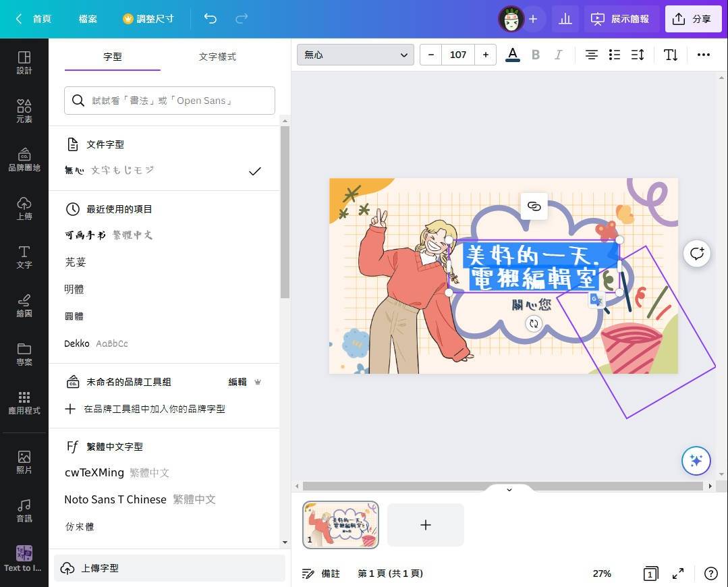Viewport: 728px width, 587px height.
Task: Open the more options menu in text toolbar
Action: (x=704, y=55)
